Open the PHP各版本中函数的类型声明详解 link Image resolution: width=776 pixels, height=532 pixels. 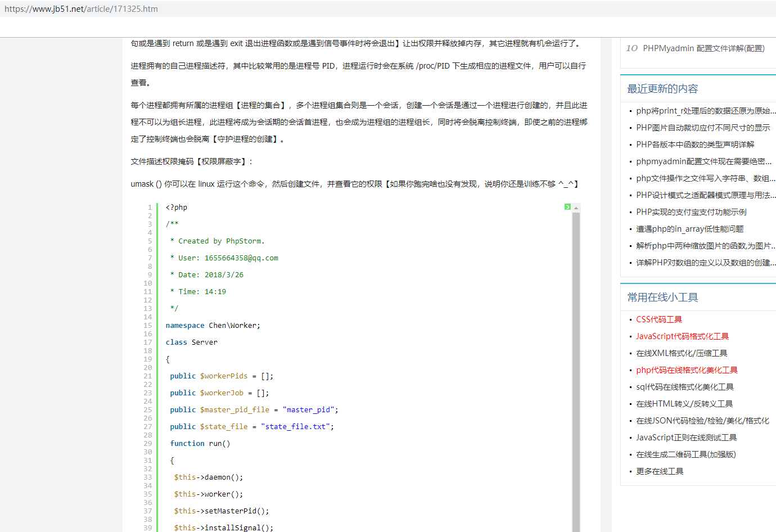pyautogui.click(x=695, y=145)
